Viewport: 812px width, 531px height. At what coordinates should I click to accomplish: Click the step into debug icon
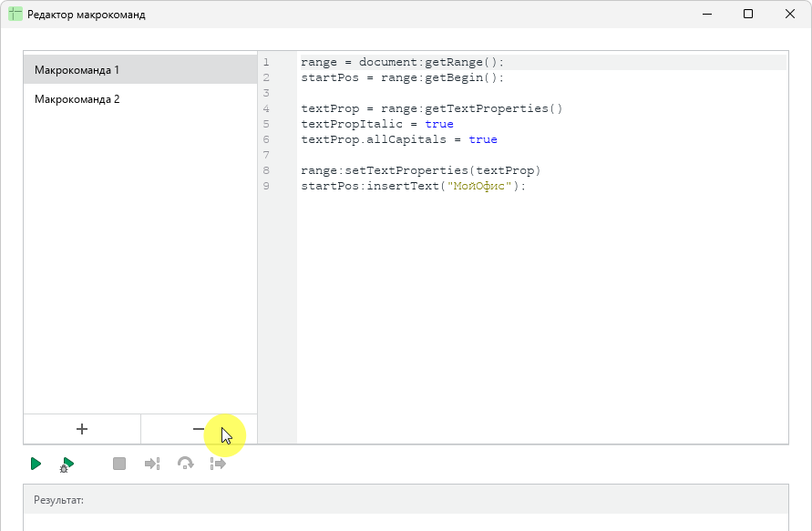pyautogui.click(x=152, y=464)
